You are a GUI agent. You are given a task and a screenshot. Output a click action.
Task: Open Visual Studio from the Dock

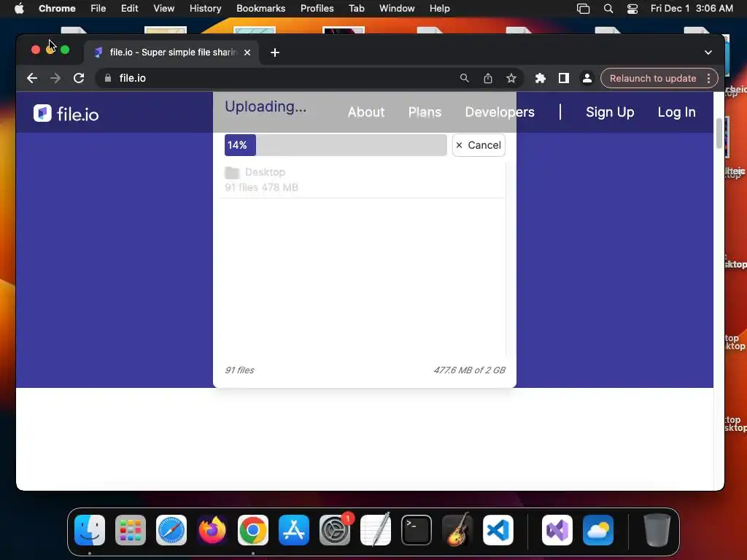point(557,530)
